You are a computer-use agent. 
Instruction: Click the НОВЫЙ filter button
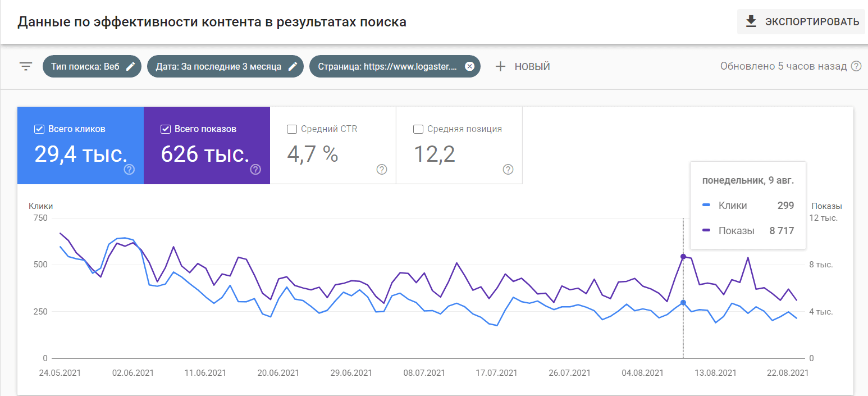click(523, 66)
